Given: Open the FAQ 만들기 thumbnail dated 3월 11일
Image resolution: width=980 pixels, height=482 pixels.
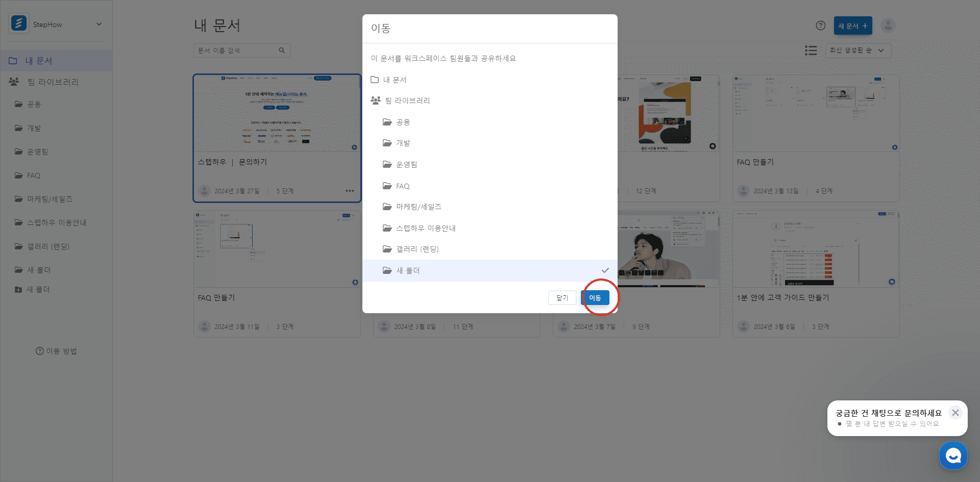Looking at the screenshot, I should (x=277, y=249).
